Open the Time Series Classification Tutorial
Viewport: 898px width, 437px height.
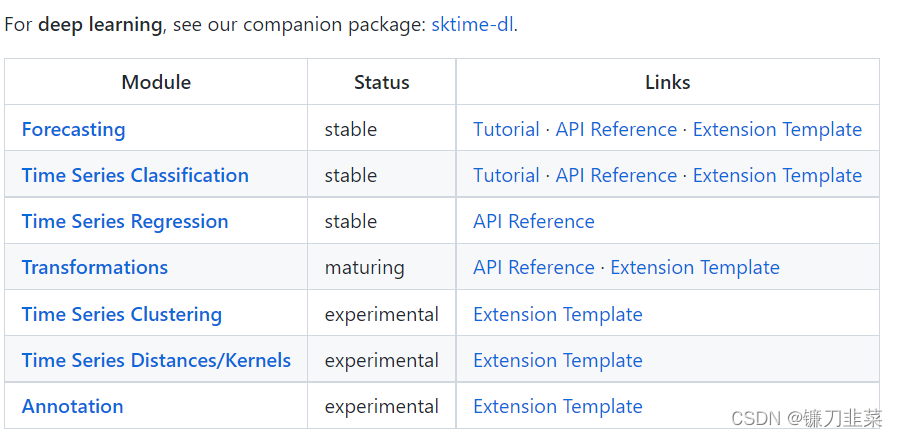(506, 175)
